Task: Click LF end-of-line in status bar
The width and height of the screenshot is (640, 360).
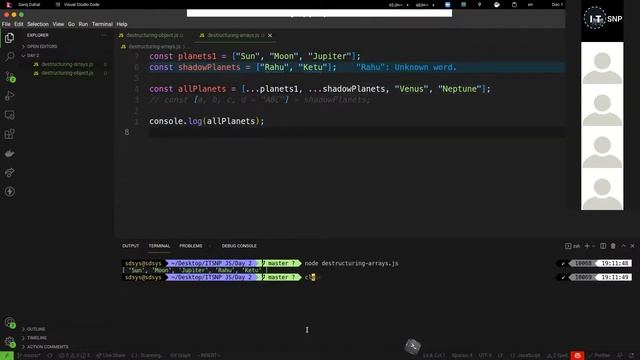Action: pyautogui.click(x=500, y=356)
